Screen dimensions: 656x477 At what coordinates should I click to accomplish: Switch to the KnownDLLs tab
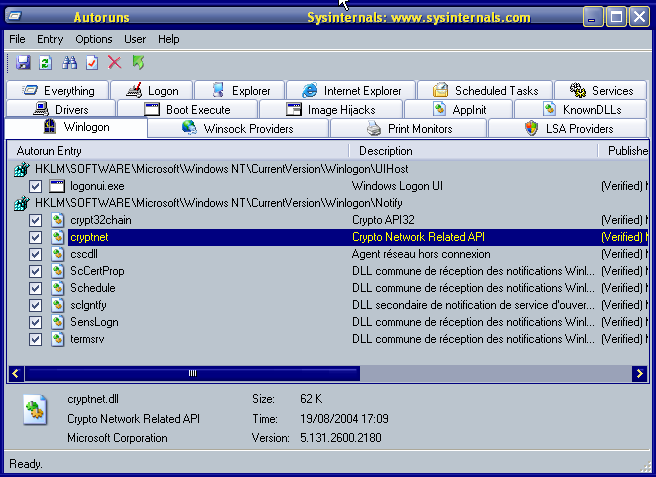(x=581, y=110)
